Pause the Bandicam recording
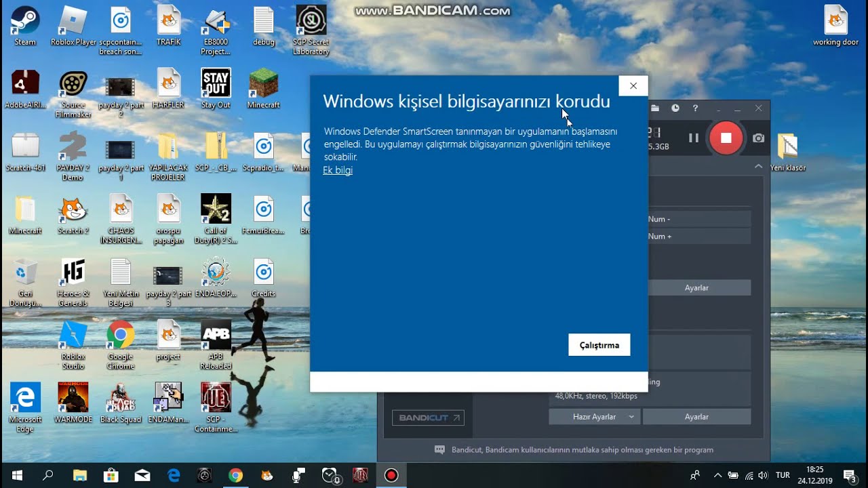The image size is (868, 488). (693, 138)
